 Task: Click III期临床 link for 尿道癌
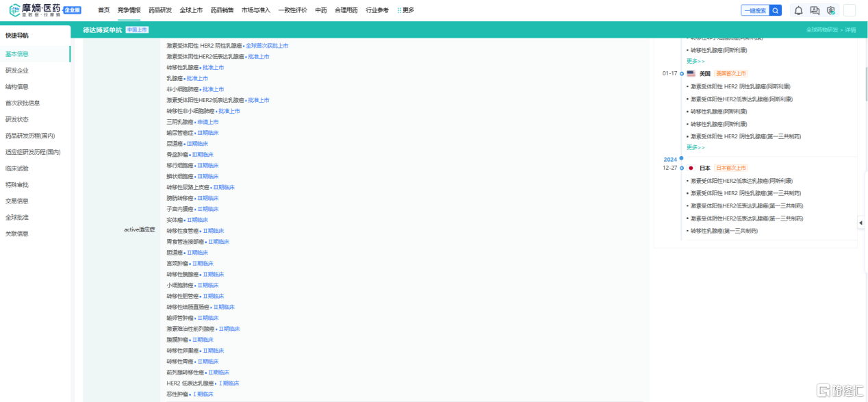(x=197, y=144)
